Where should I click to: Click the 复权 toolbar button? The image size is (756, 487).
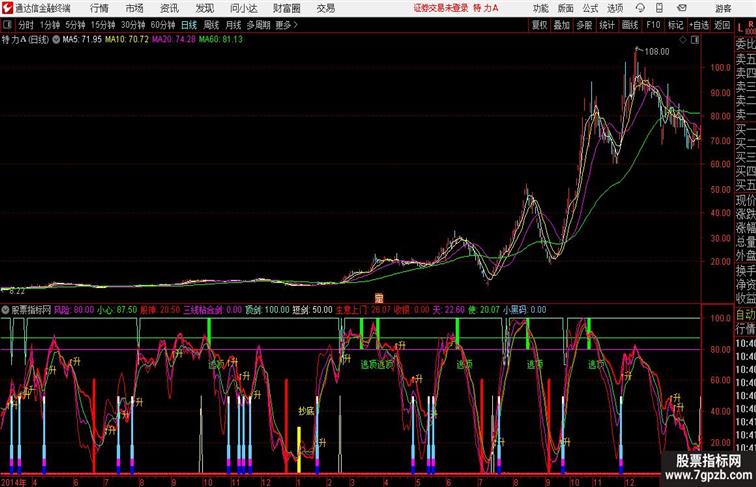540,25
